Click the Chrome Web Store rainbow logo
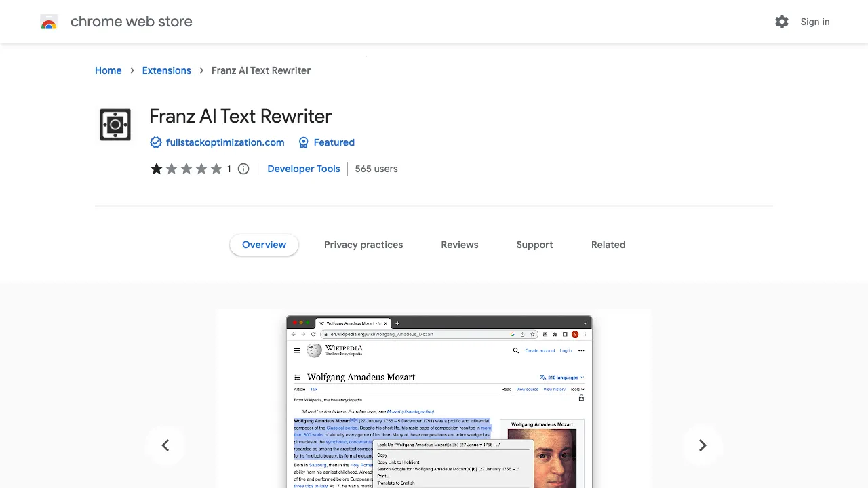 [x=49, y=22]
